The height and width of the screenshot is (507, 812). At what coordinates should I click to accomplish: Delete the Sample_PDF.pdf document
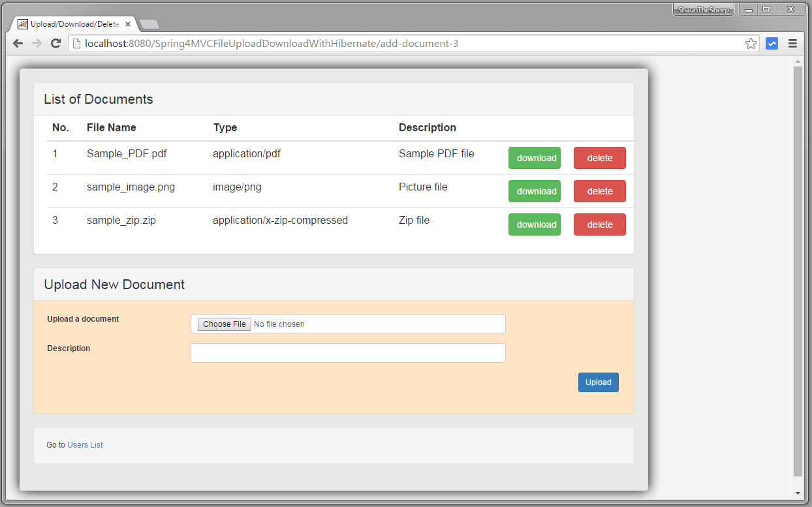coord(599,158)
